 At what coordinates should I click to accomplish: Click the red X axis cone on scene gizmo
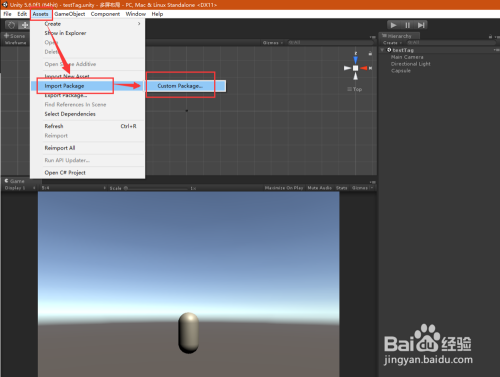click(x=364, y=68)
